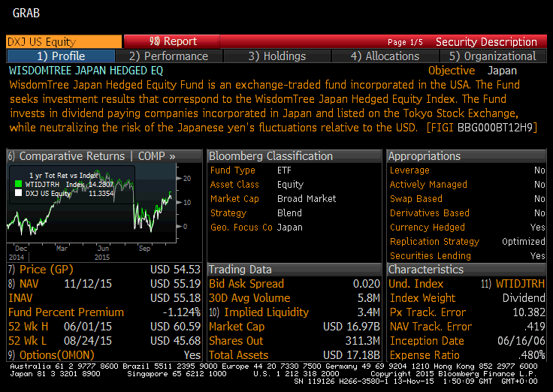
Task: Click the Characteristics panel header
Action: click(467, 270)
